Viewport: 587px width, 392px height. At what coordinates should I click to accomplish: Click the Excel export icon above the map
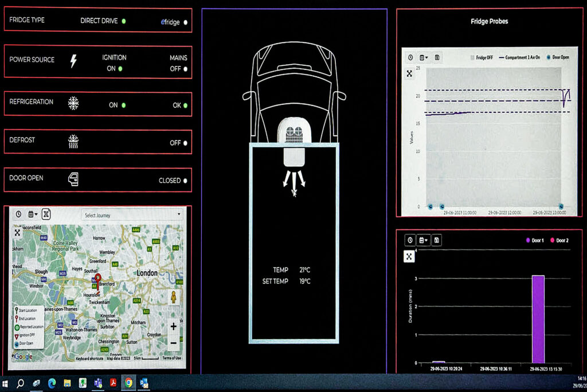46,214
